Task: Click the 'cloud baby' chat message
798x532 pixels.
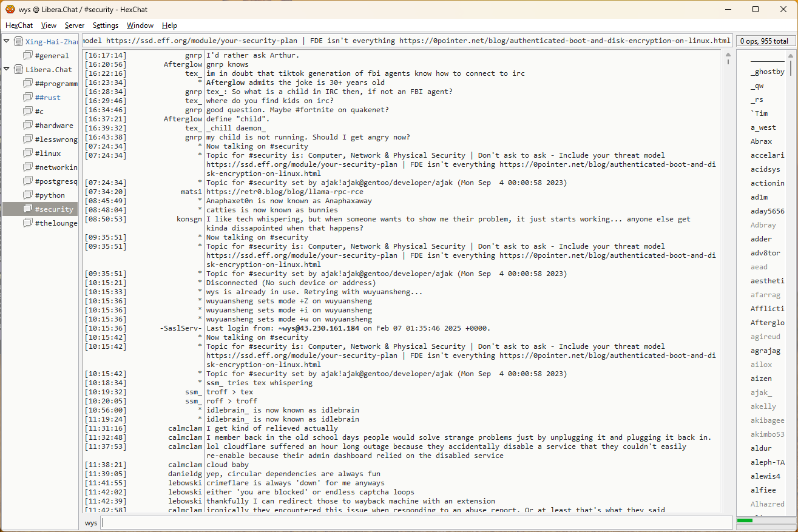Action: (x=229, y=465)
